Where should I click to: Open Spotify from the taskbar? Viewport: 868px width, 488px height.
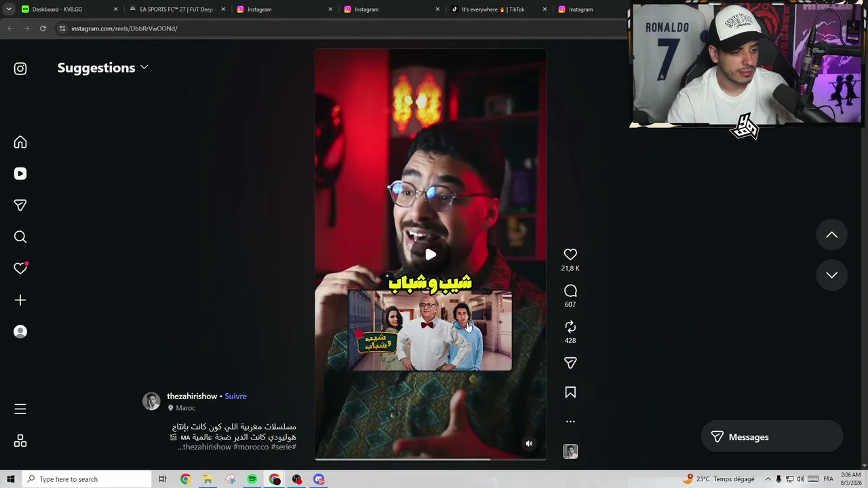pos(252,479)
